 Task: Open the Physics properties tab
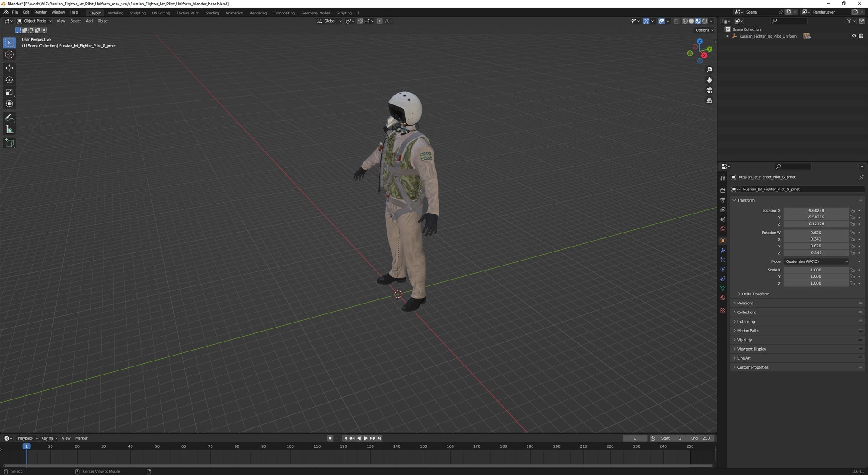722,269
